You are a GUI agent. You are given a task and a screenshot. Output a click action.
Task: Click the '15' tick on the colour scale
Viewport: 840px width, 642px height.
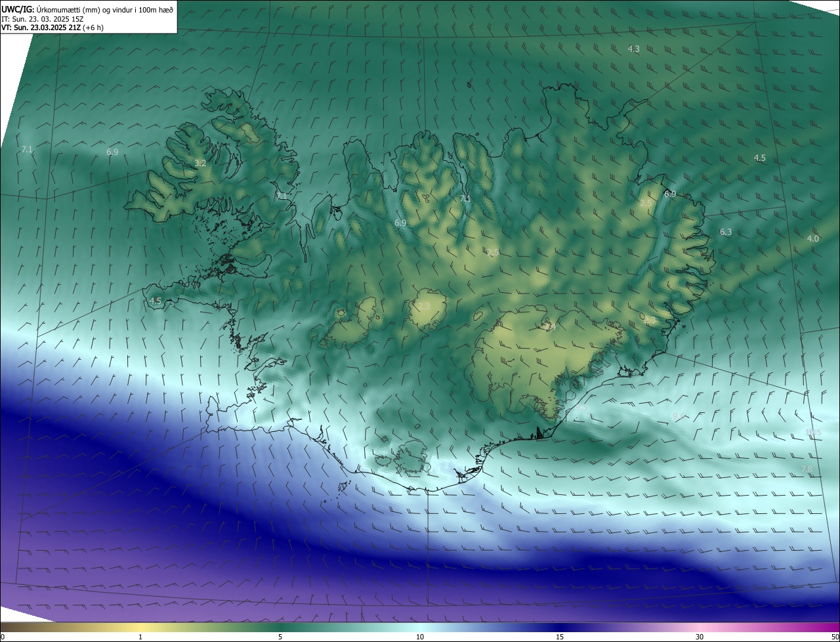tap(560, 637)
